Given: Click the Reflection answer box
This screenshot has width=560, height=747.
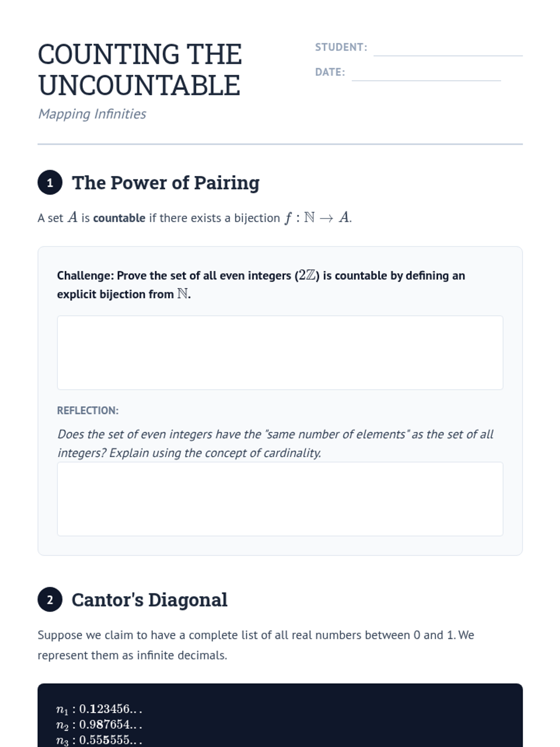Looking at the screenshot, I should click(280, 499).
